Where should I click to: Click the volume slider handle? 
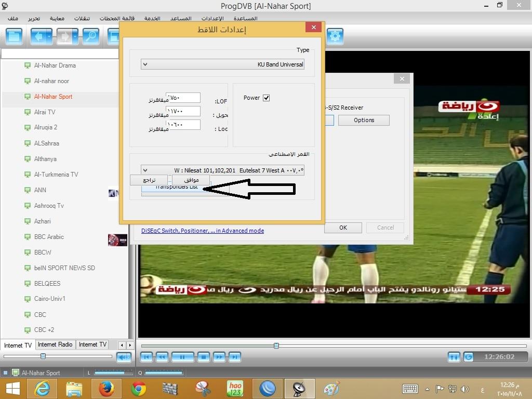tap(43, 356)
